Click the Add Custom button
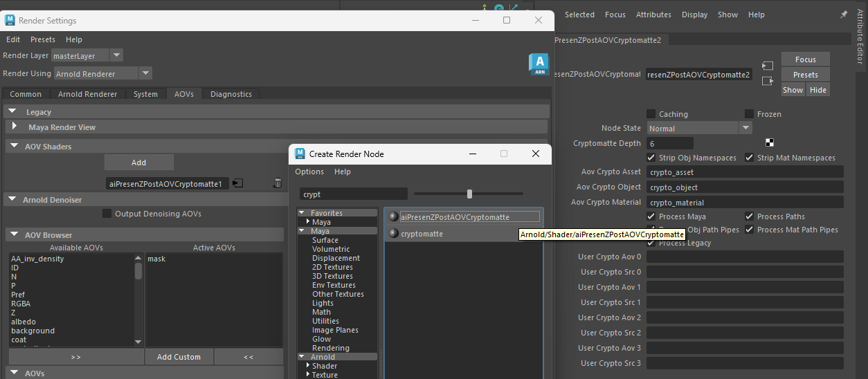This screenshot has height=379, width=868. pyautogui.click(x=179, y=357)
